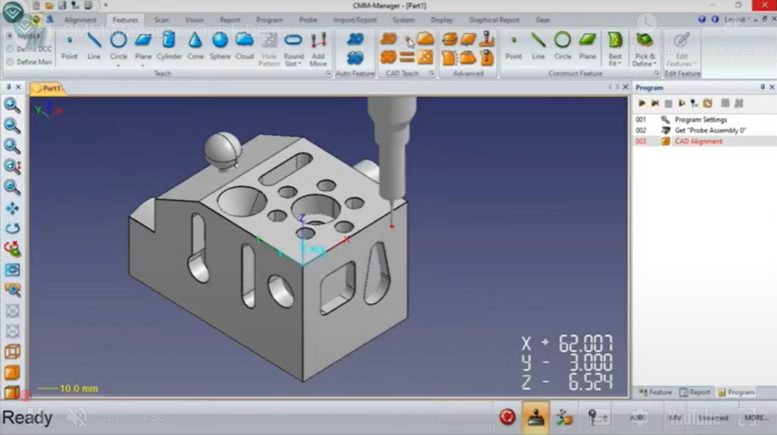
Task: Click the CAD surface teach icon
Action: click(425, 39)
